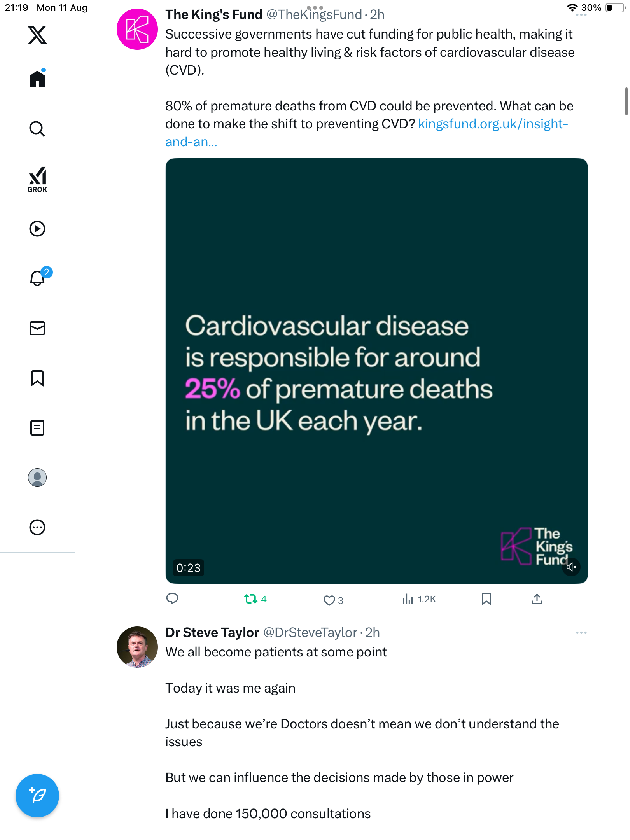Screen dimensions: 630x840
Task: Open the Lists icon in sidebar
Action: click(x=37, y=428)
